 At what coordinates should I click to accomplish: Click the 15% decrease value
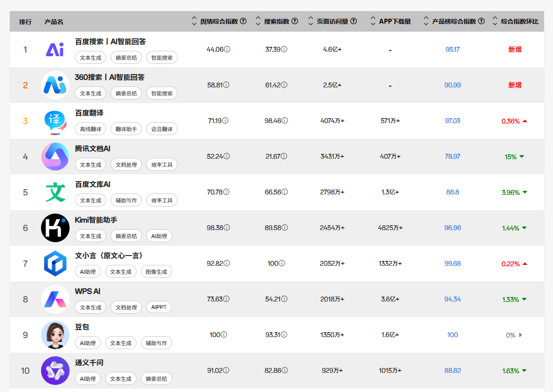tap(511, 157)
